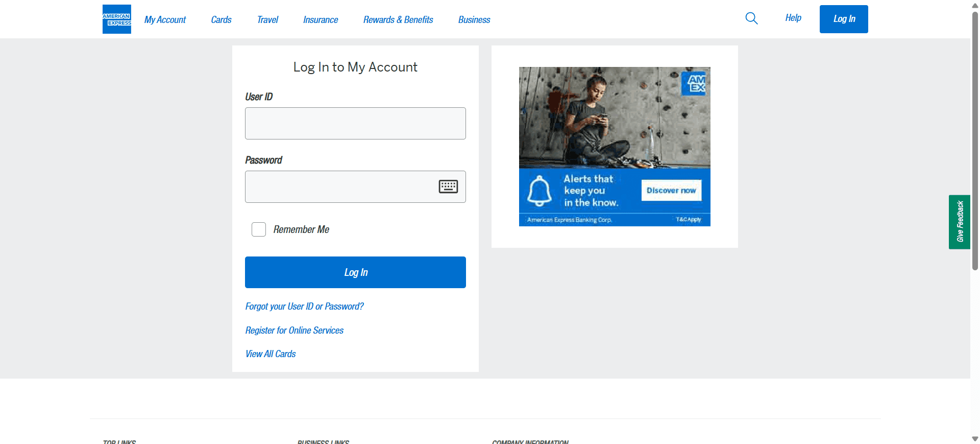Open the Business menu
Screen dimensions: 980x444
[474, 19]
